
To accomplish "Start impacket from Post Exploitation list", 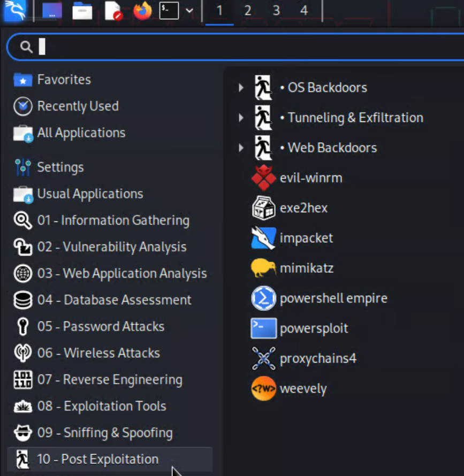I will click(x=306, y=237).
